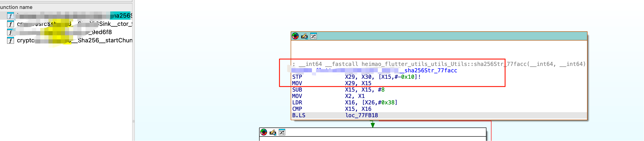Click edit pencil icon in lower graph block

(273, 132)
